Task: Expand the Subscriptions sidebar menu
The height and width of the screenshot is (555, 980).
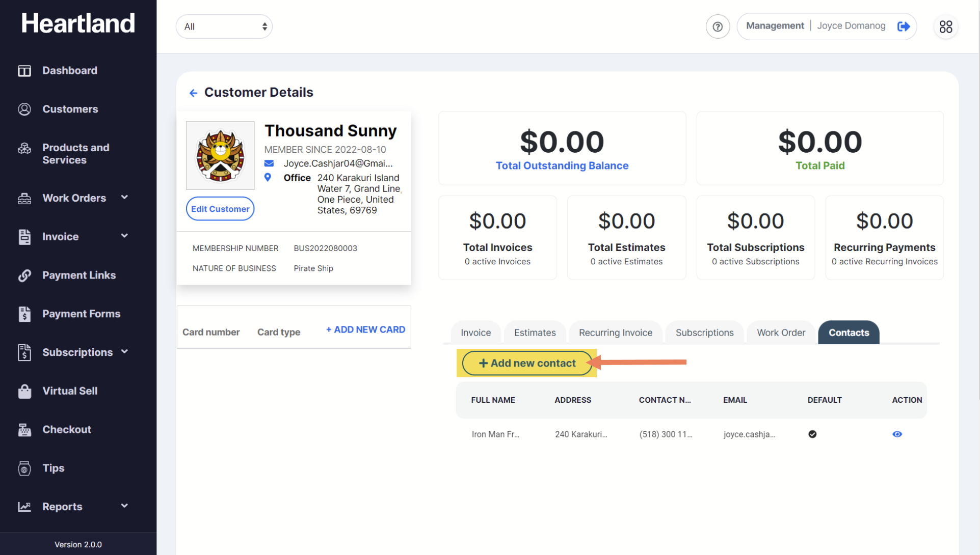Action: 76,352
